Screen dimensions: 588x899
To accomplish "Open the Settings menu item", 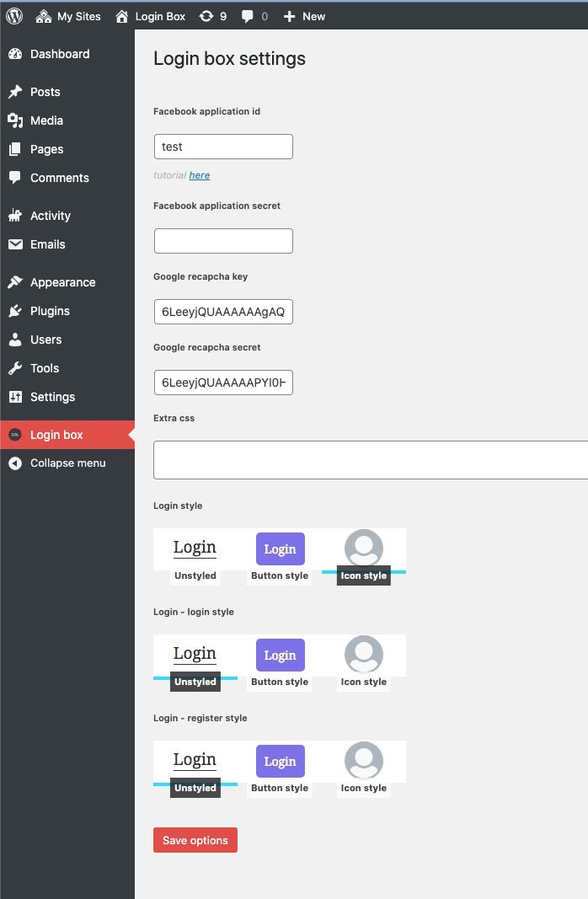I will click(x=52, y=397).
